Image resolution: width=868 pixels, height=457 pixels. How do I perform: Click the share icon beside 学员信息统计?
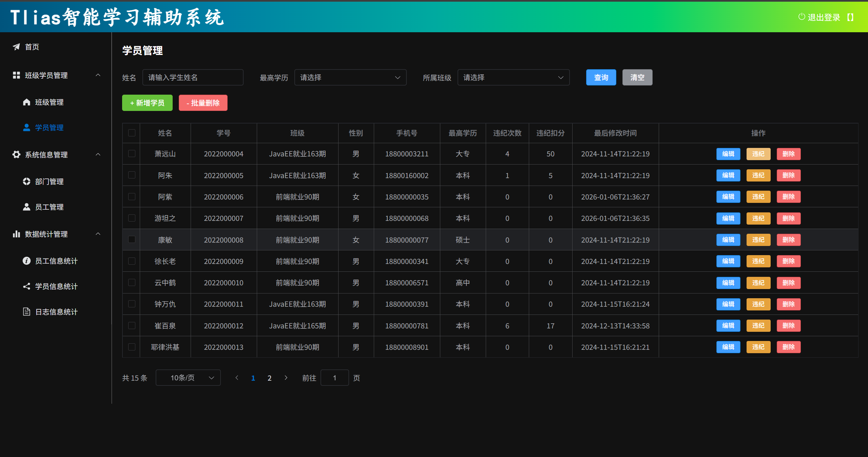(x=26, y=286)
